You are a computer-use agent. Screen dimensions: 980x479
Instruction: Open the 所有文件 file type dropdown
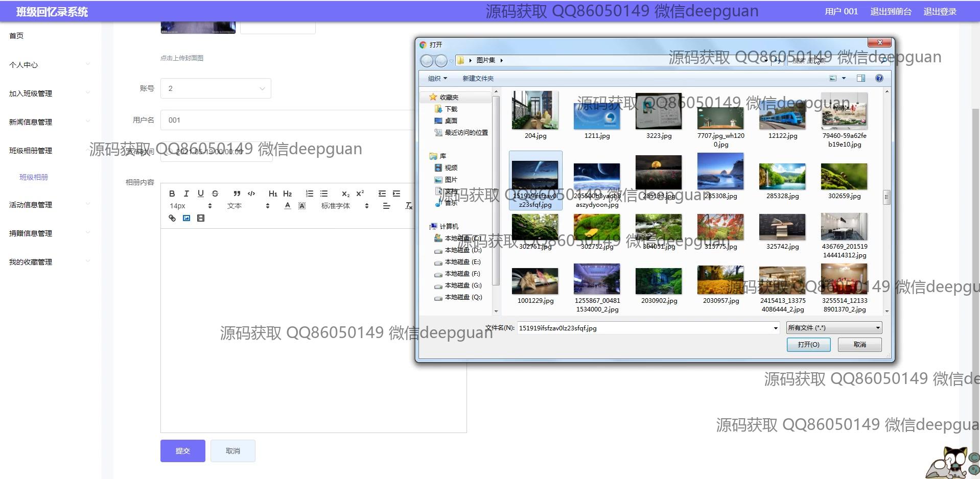(834, 328)
